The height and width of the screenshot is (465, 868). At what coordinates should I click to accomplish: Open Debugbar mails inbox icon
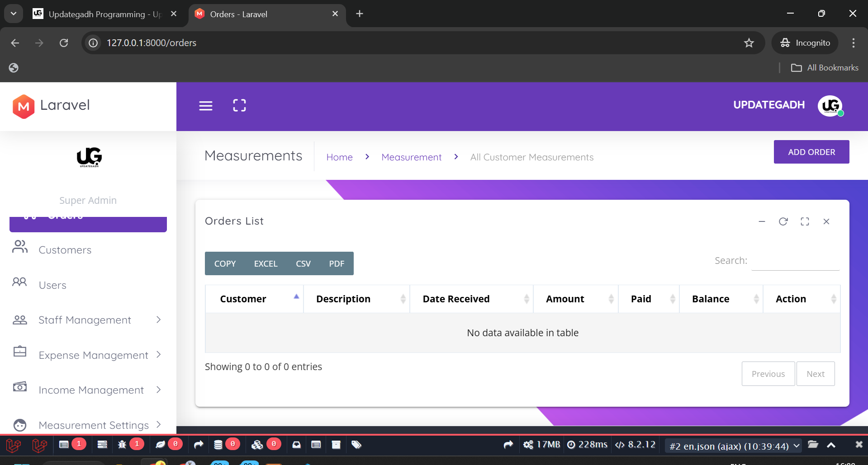[296, 445]
